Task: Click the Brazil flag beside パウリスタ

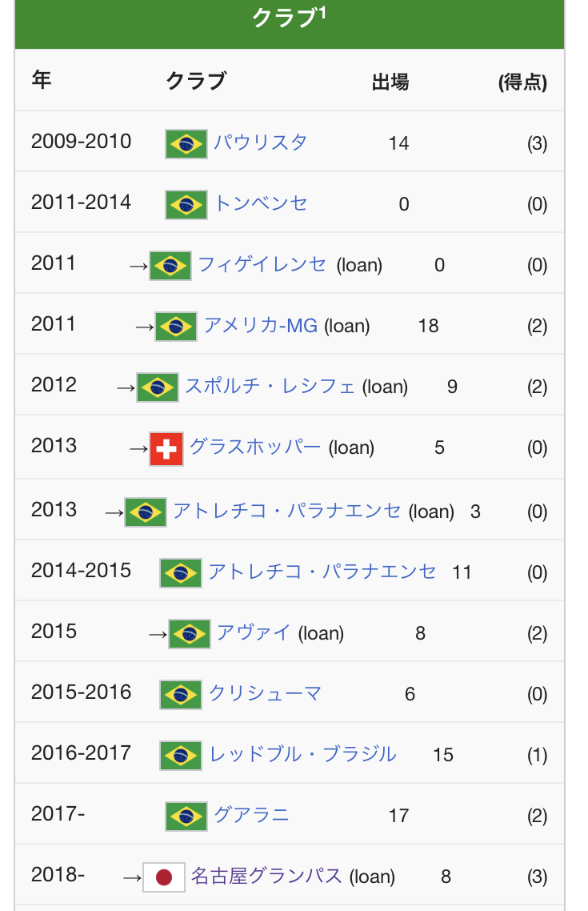Action: tap(186, 144)
